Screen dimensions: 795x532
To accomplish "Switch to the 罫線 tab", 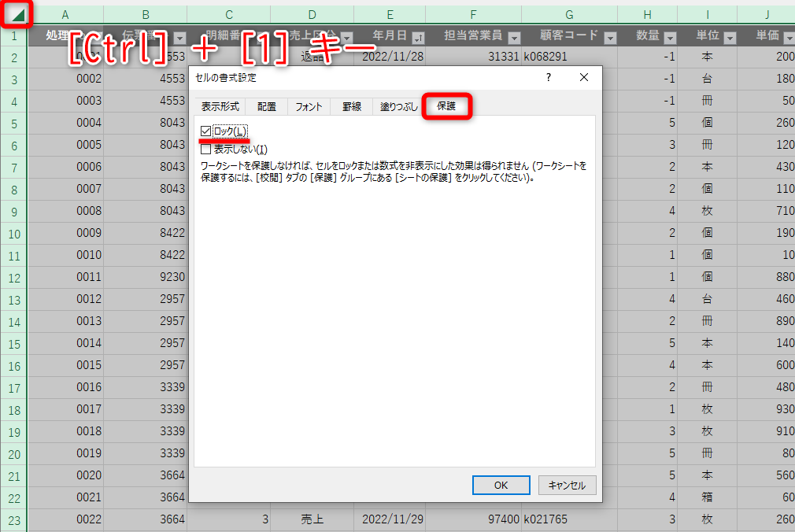I will [351, 105].
